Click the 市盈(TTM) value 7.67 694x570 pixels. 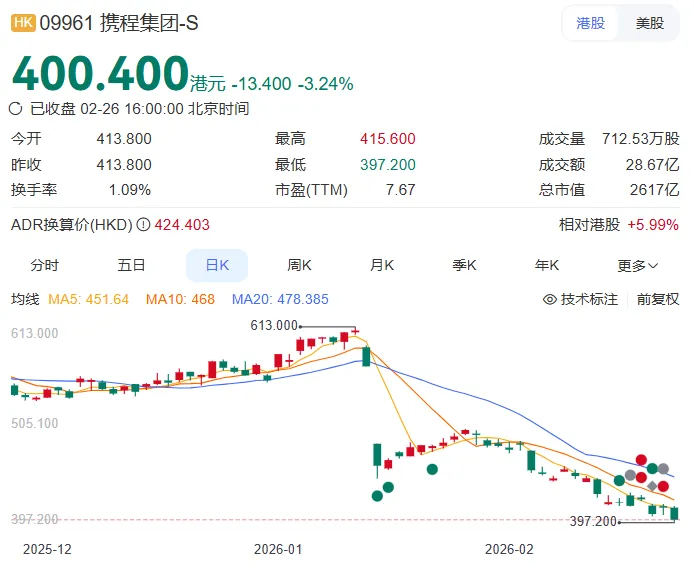(x=401, y=190)
